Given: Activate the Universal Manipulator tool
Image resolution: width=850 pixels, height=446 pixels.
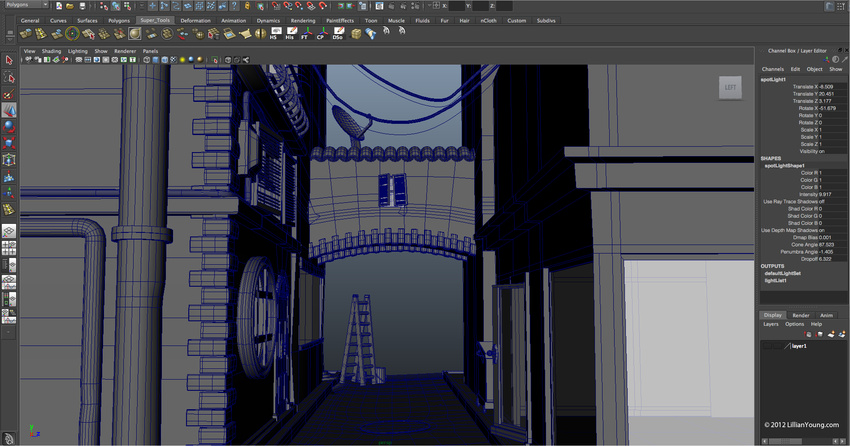Looking at the screenshot, I should [9, 160].
